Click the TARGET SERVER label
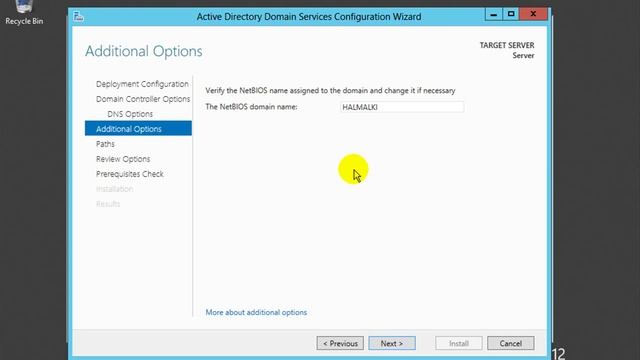The height and width of the screenshot is (360, 640). (x=507, y=45)
